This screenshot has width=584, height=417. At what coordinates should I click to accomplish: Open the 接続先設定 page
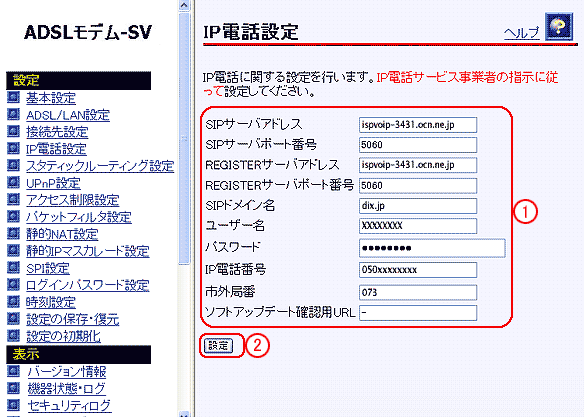(x=57, y=132)
